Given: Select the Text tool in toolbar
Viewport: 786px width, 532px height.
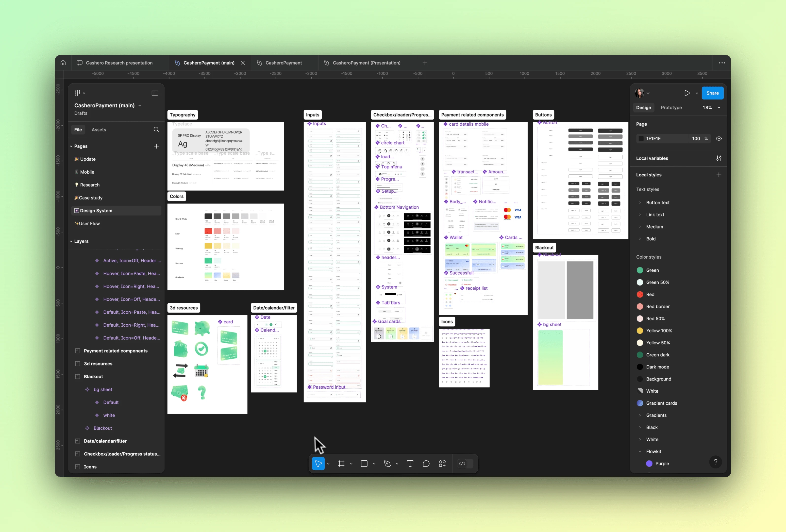Looking at the screenshot, I should (410, 464).
